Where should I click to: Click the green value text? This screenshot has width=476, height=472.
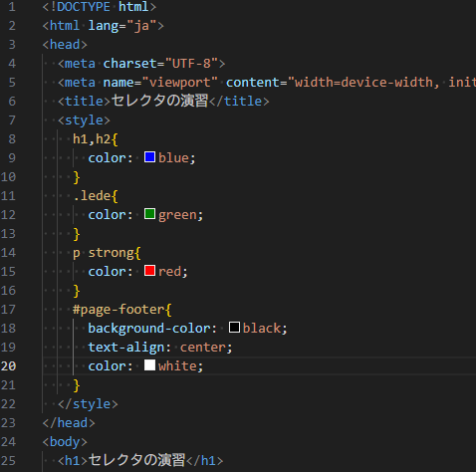coord(177,215)
